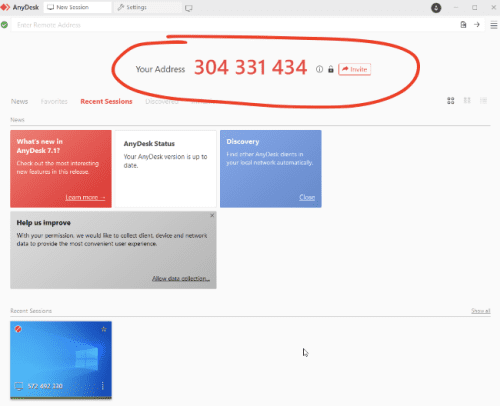Click the monitor icon beside the Settings tab
The image size is (500, 406).
click(189, 8)
